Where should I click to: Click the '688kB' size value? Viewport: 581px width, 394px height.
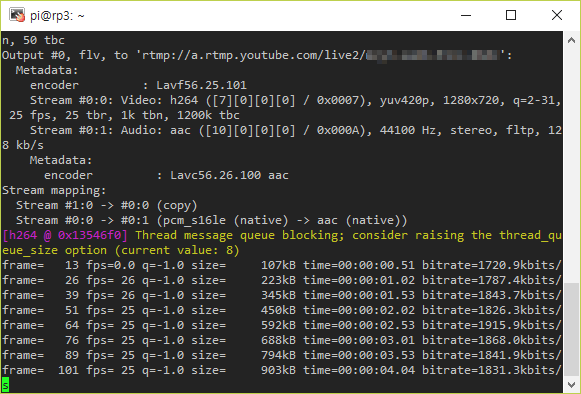[x=278, y=340]
